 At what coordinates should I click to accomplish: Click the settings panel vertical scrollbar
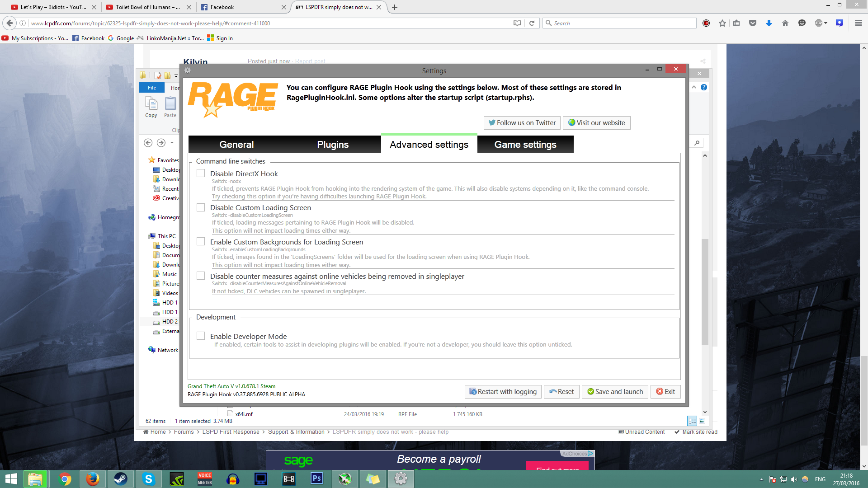[705, 291]
